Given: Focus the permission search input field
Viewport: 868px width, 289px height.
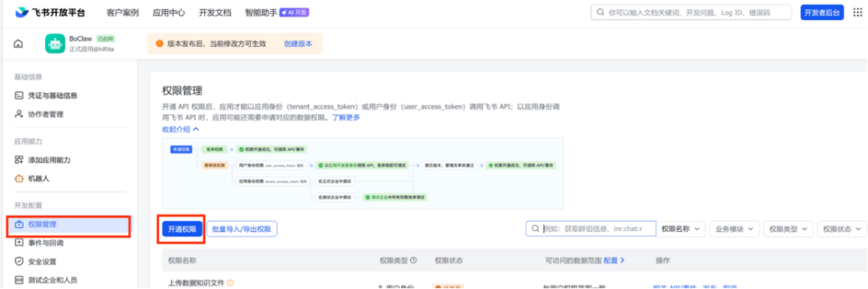Looking at the screenshot, I should (x=591, y=228).
